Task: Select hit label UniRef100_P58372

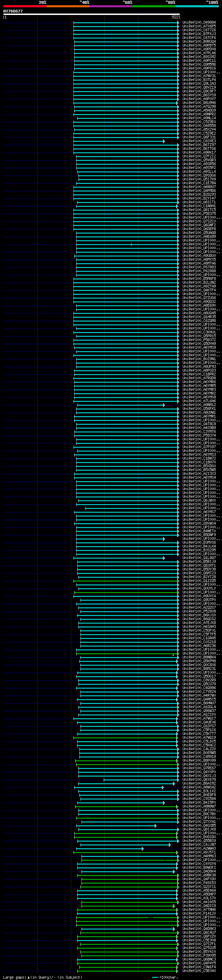Action: click(199, 340)
